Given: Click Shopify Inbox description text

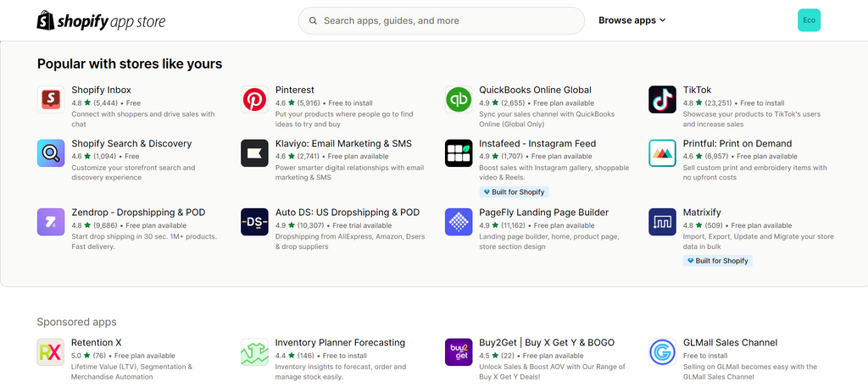Looking at the screenshot, I should click(142, 119).
